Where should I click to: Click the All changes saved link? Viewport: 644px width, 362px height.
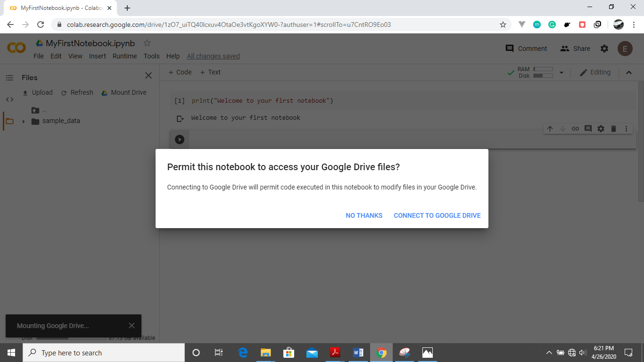pyautogui.click(x=214, y=56)
